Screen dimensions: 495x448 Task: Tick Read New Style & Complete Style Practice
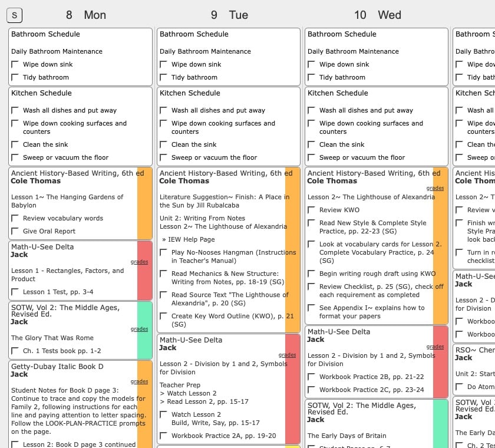311,223
